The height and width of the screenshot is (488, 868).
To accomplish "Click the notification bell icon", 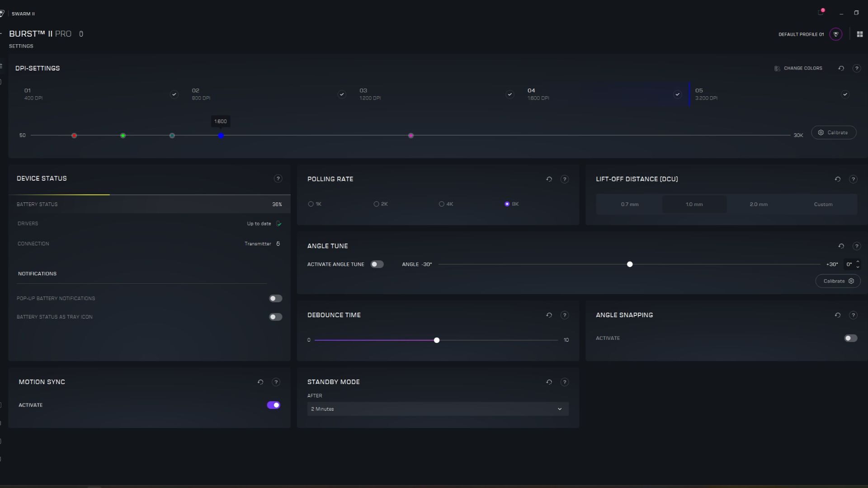I will tap(821, 13).
